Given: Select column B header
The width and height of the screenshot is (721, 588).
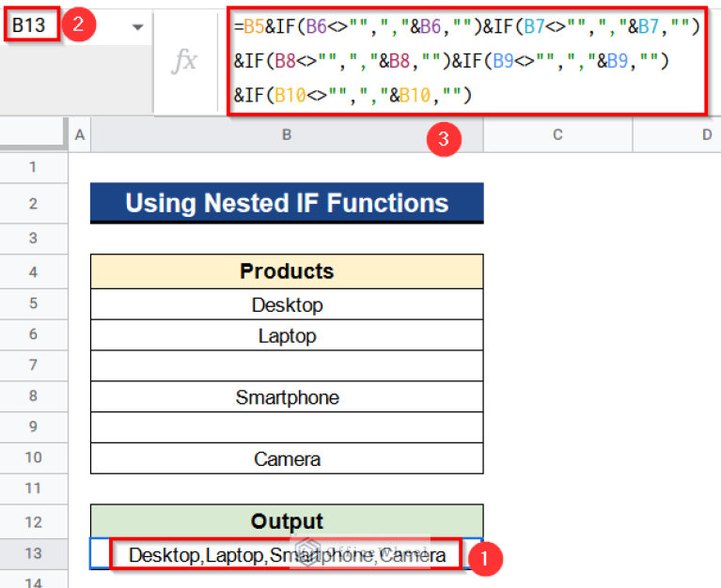Looking at the screenshot, I should click(x=286, y=136).
